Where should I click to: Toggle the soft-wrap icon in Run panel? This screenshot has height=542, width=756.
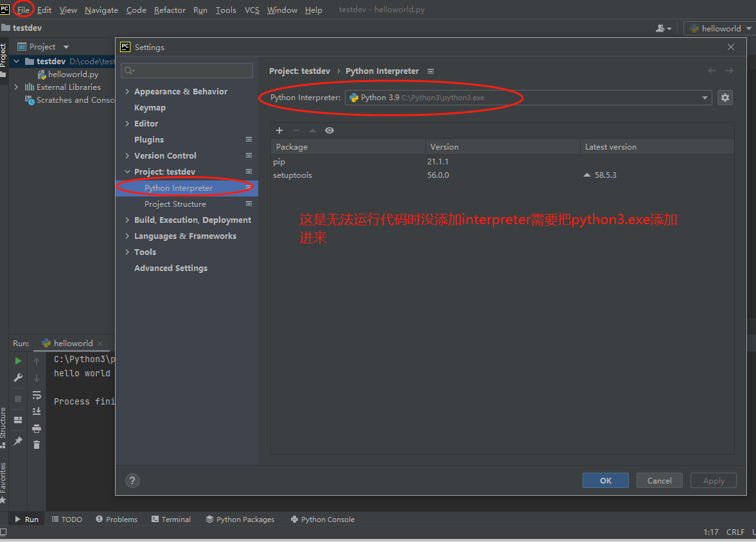point(37,395)
